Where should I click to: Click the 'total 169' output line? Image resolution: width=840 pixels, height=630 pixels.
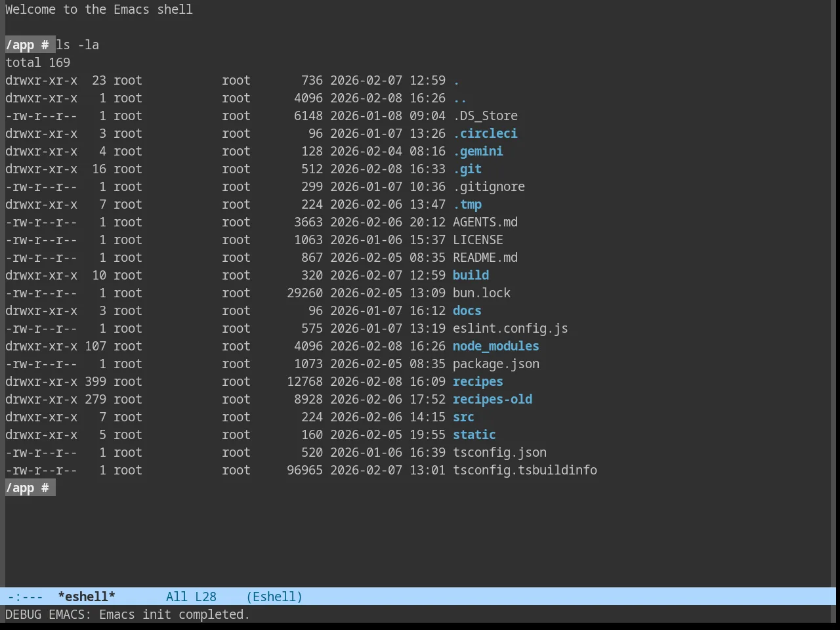pyautogui.click(x=37, y=62)
